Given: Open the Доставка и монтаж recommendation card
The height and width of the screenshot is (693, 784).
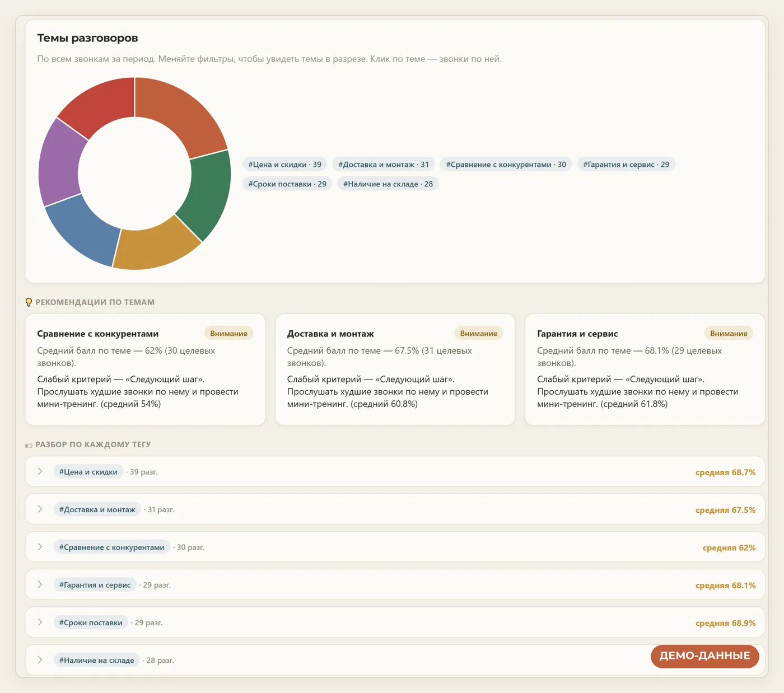Looking at the screenshot, I should click(x=395, y=369).
